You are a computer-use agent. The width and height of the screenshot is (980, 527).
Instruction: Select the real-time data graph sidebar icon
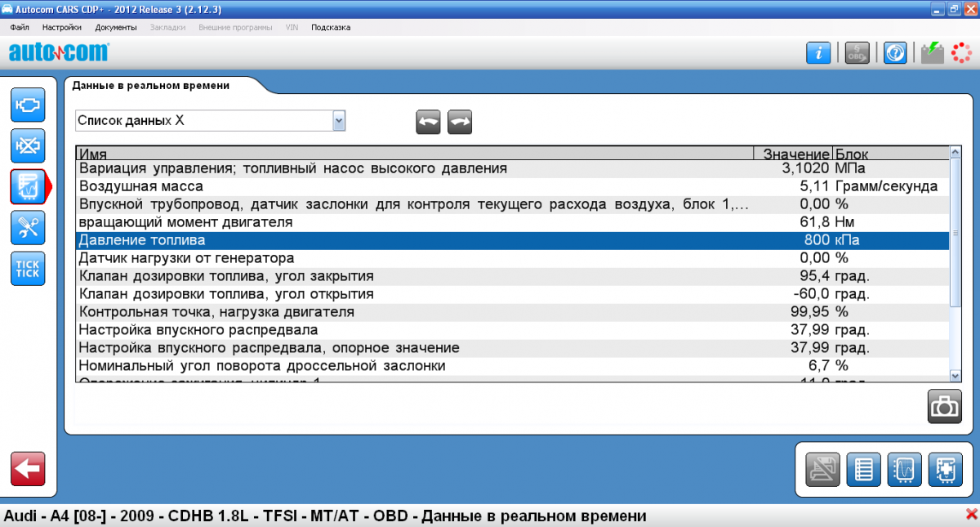click(x=28, y=186)
